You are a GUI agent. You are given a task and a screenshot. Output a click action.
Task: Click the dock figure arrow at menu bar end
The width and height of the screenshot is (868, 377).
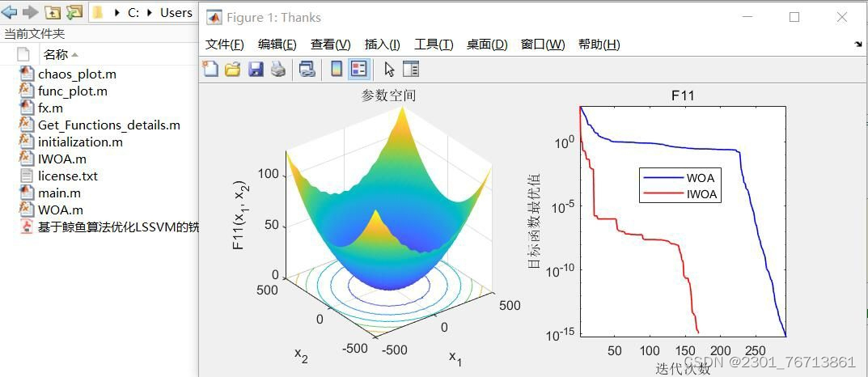tap(858, 44)
